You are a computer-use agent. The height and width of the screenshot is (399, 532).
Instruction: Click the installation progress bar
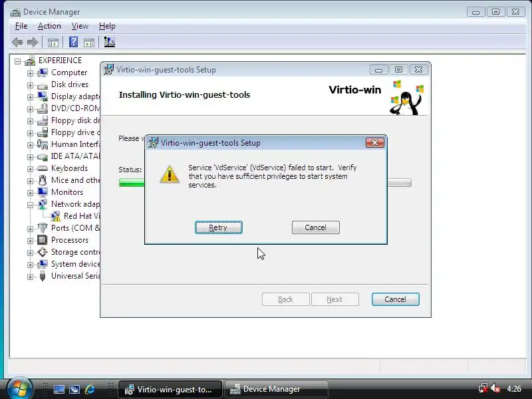[265, 183]
